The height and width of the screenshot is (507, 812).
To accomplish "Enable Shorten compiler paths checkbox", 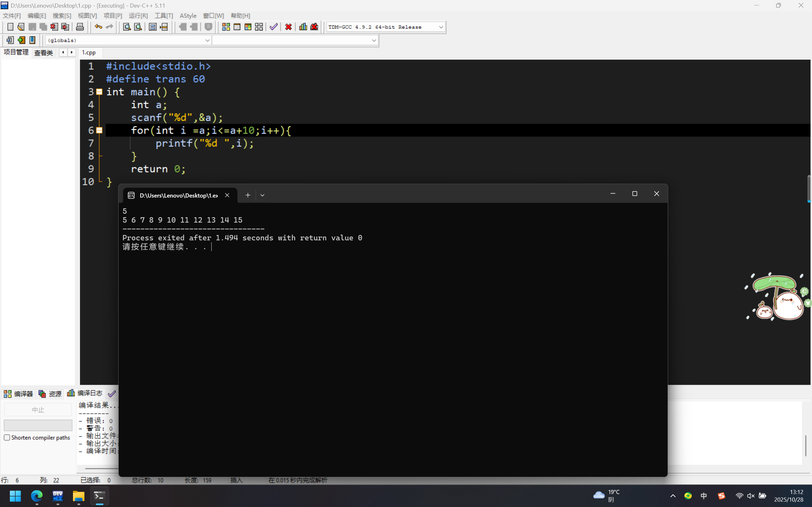I will [7, 438].
